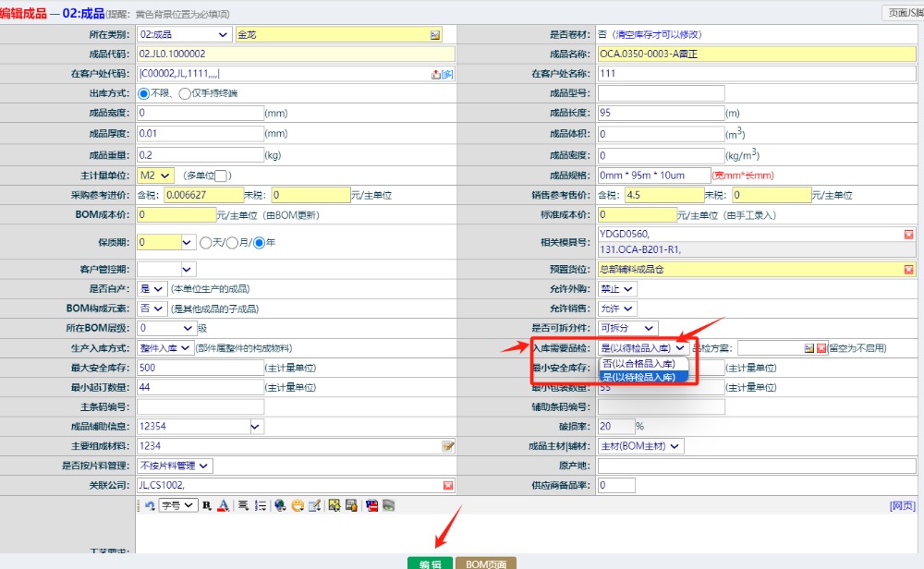
Task: Open the picker icon in 金龙 field
Action: click(x=435, y=34)
